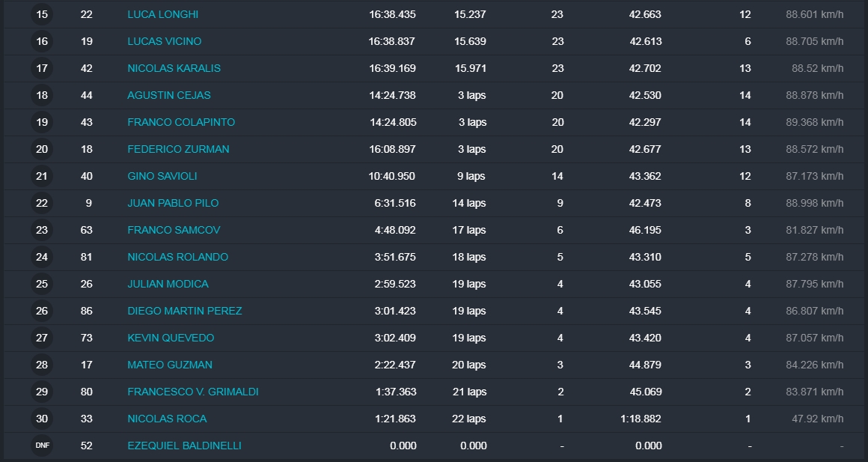The width and height of the screenshot is (868, 462).
Task: Open EZEQUIEL BALDINELLI driver link
Action: [184, 446]
